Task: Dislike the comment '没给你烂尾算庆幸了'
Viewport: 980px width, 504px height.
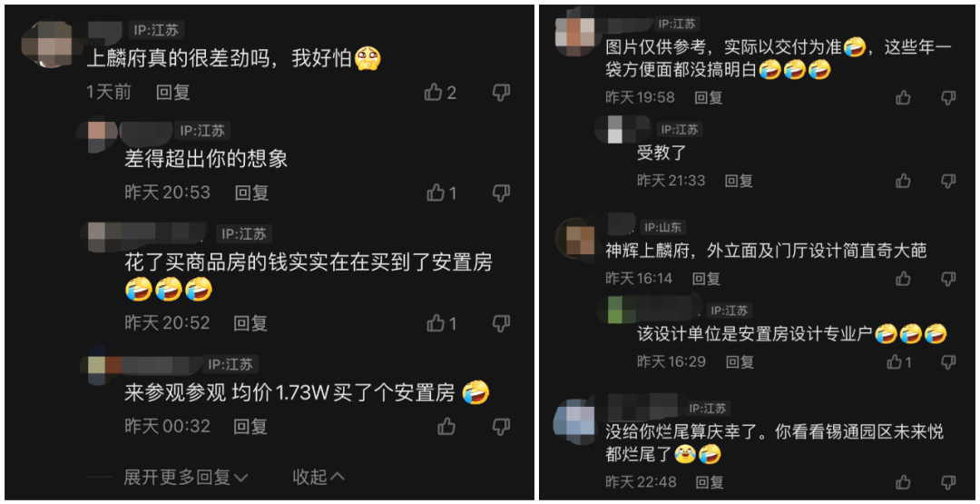Action: pyautogui.click(x=949, y=482)
